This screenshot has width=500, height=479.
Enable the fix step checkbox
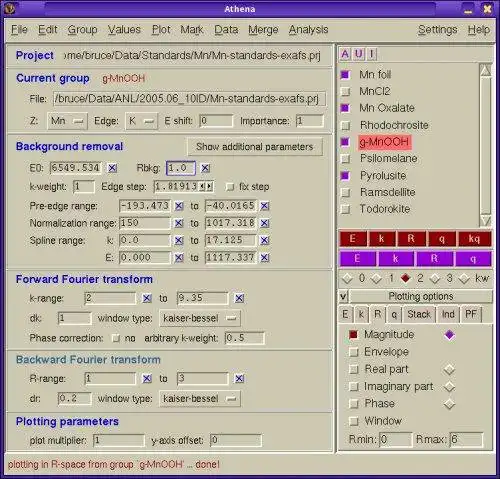pos(230,187)
